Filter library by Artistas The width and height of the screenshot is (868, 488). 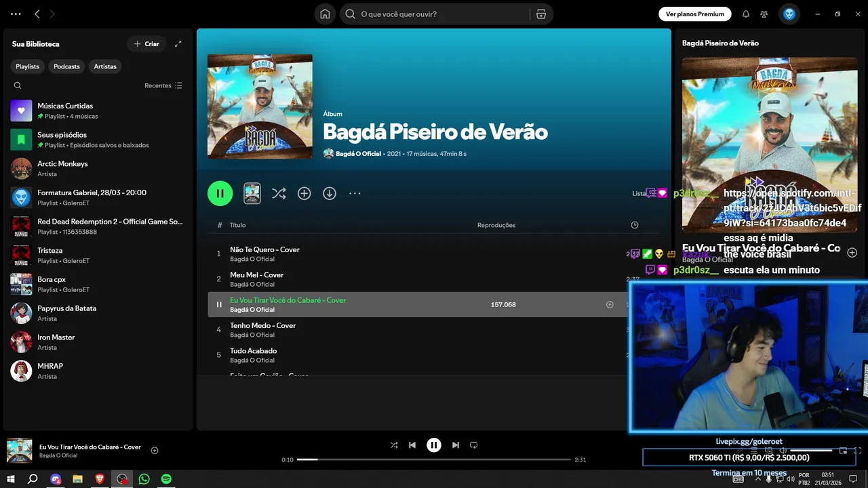click(x=105, y=66)
